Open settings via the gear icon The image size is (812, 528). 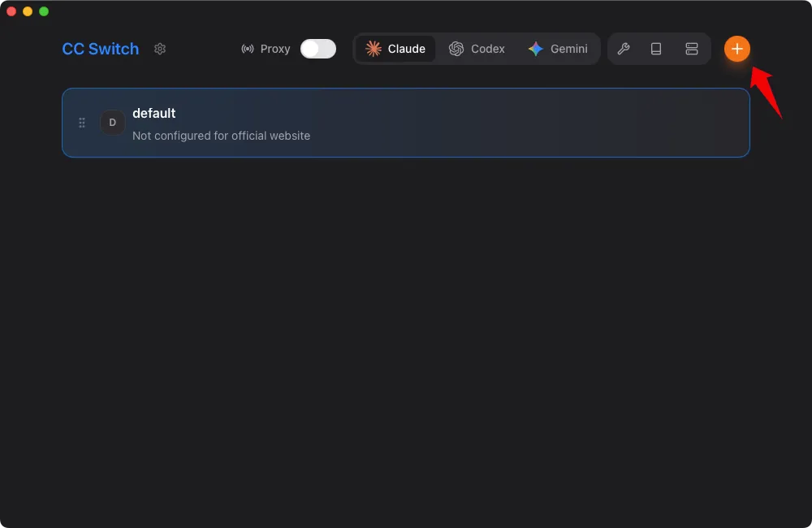[x=160, y=49]
